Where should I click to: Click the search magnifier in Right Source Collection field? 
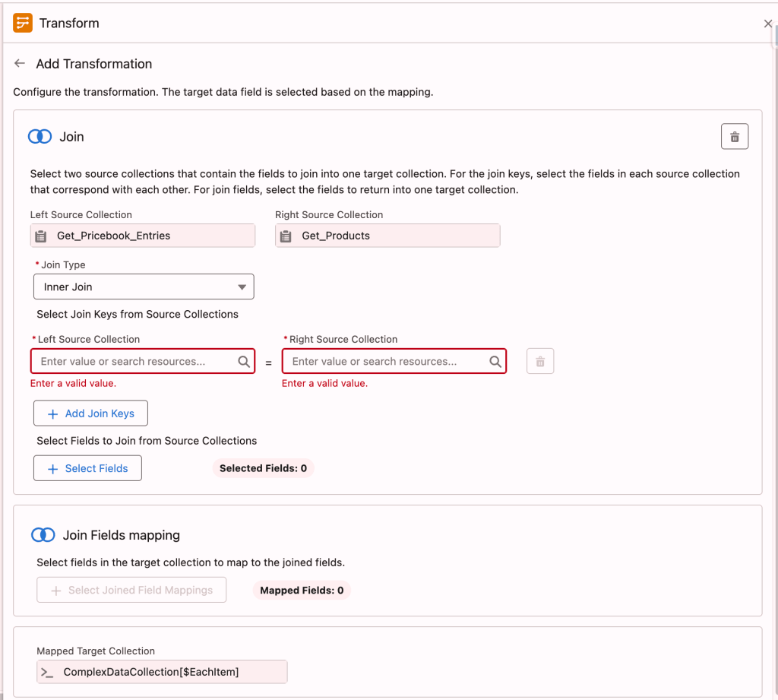point(495,360)
